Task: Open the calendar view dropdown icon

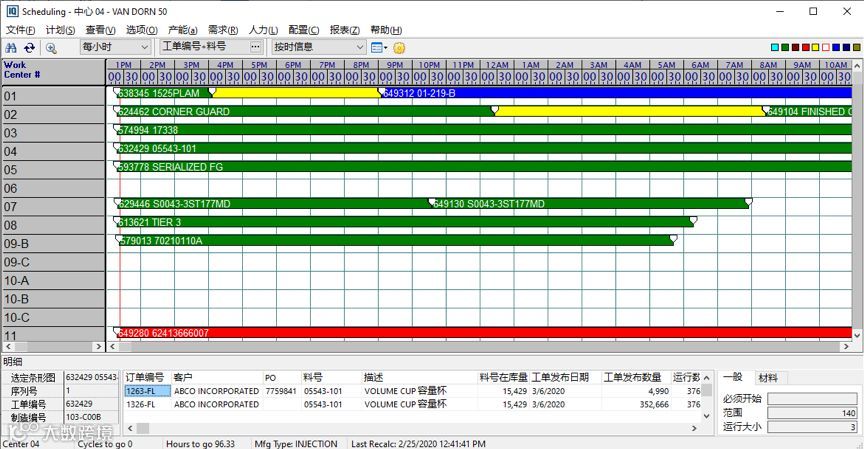Action: [379, 48]
